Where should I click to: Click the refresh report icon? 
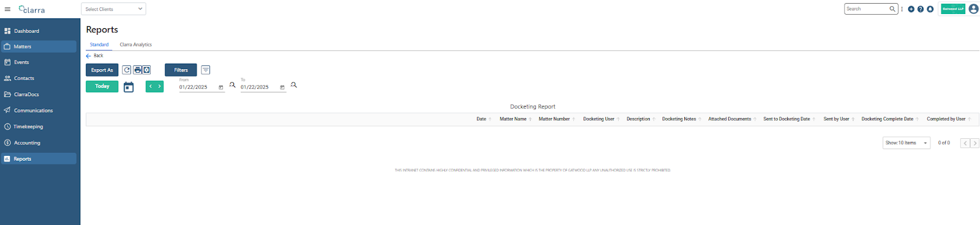click(x=127, y=70)
